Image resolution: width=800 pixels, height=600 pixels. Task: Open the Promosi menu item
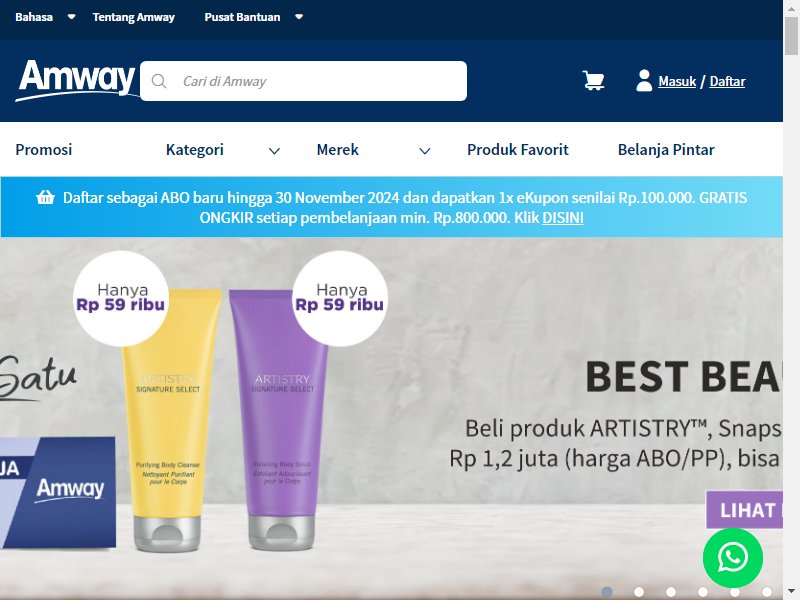coord(44,149)
